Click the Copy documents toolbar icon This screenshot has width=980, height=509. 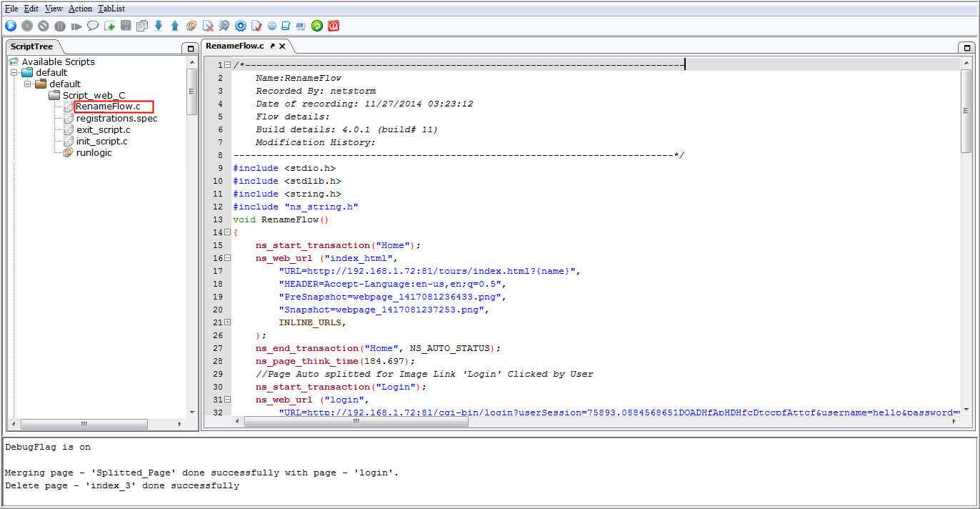[142, 26]
